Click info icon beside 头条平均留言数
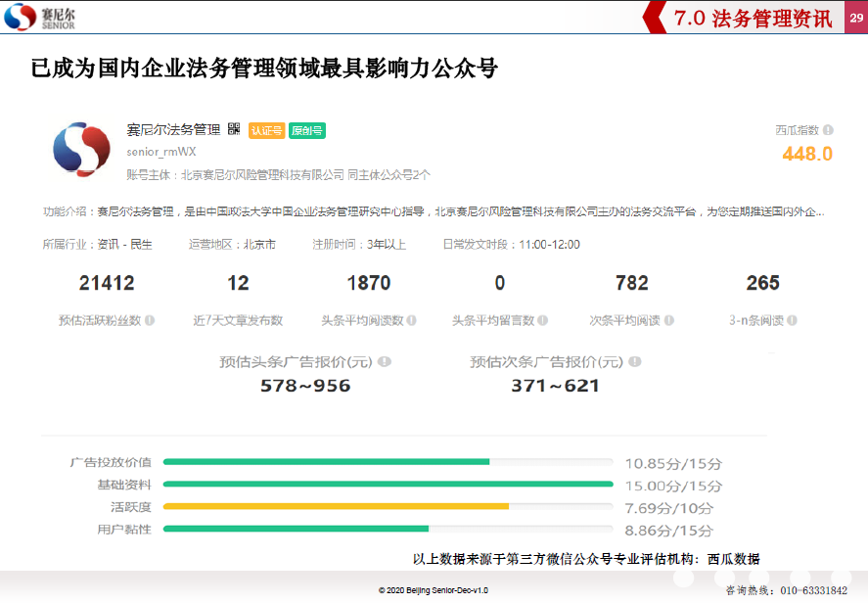 [x=542, y=320]
